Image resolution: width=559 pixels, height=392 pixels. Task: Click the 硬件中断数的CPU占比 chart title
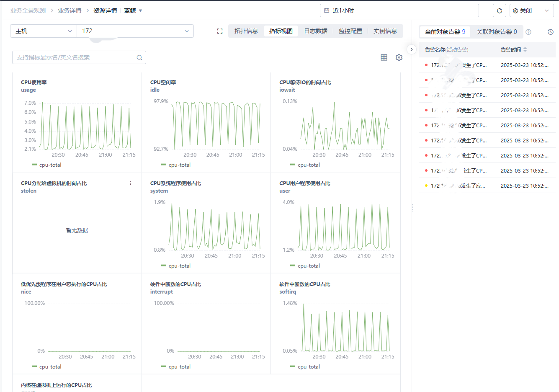point(176,284)
